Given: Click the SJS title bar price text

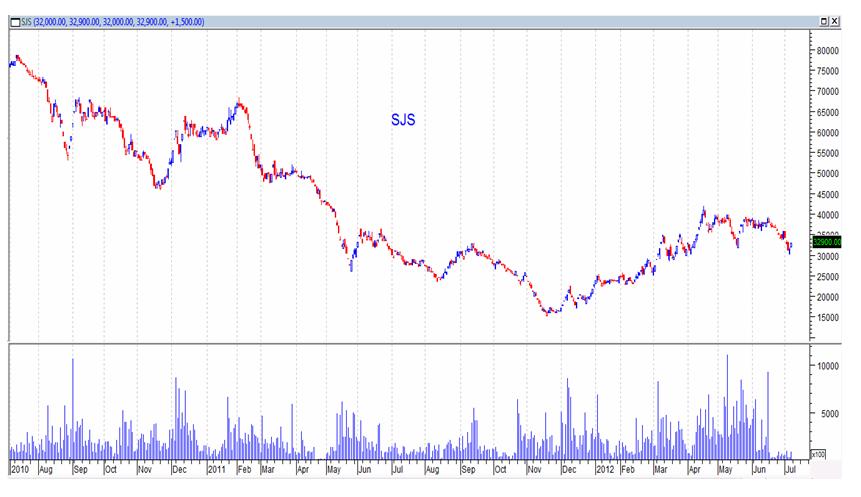Looking at the screenshot, I should pos(112,21).
